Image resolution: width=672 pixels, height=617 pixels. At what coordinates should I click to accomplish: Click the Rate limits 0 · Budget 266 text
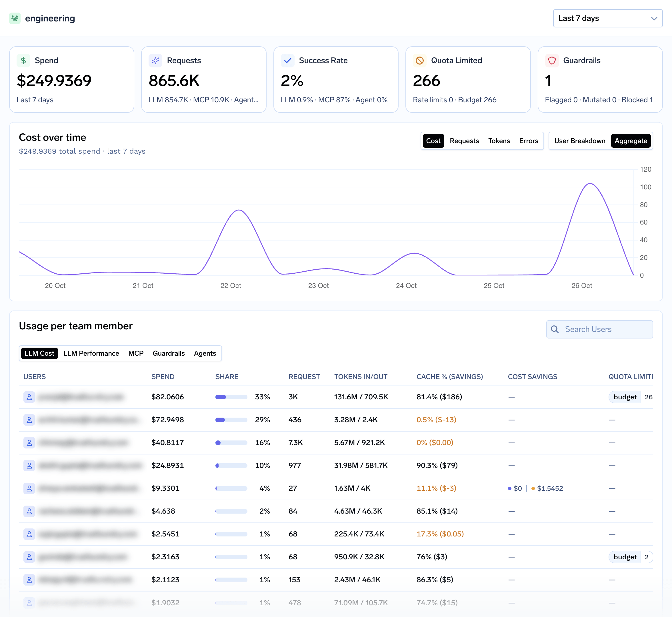click(455, 100)
